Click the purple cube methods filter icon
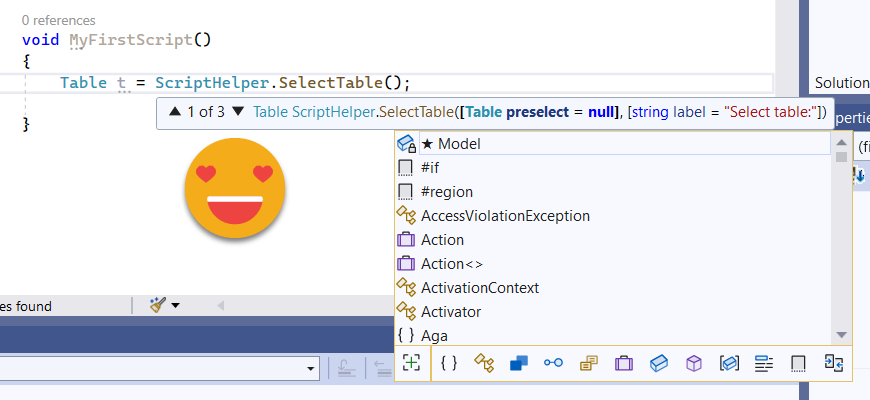 point(693,363)
